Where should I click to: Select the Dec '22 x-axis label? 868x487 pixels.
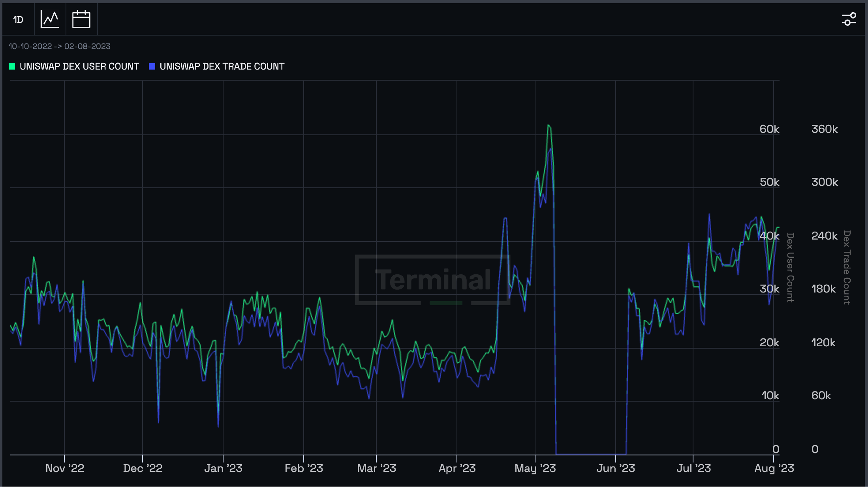click(x=143, y=468)
